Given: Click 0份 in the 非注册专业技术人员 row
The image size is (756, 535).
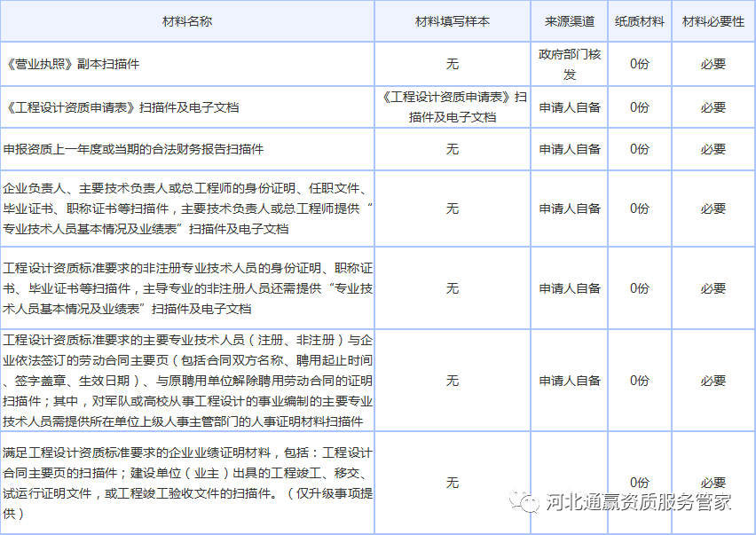Looking at the screenshot, I should tap(640, 288).
